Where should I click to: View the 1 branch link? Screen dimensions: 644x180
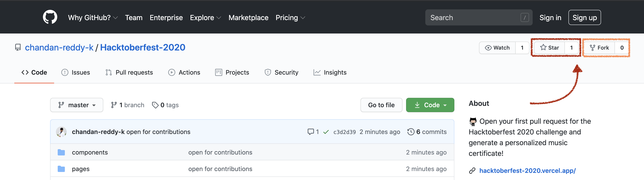[127, 105]
